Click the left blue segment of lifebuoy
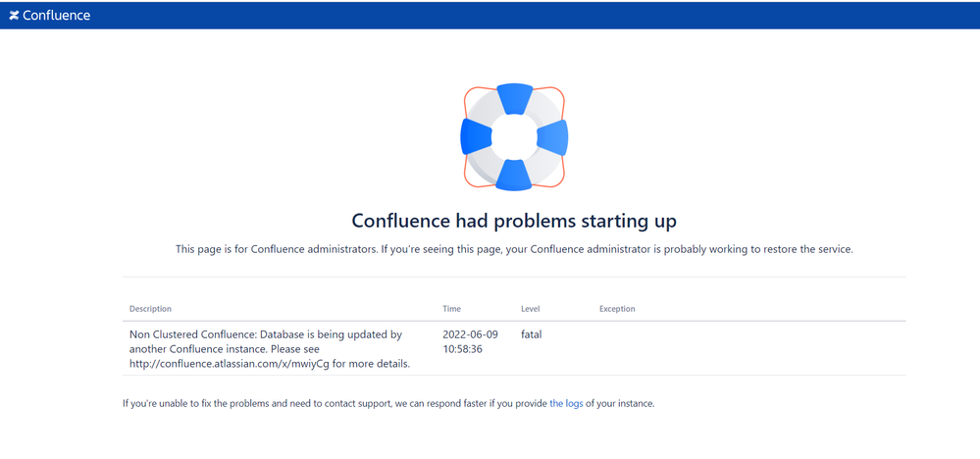 pyautogui.click(x=476, y=137)
